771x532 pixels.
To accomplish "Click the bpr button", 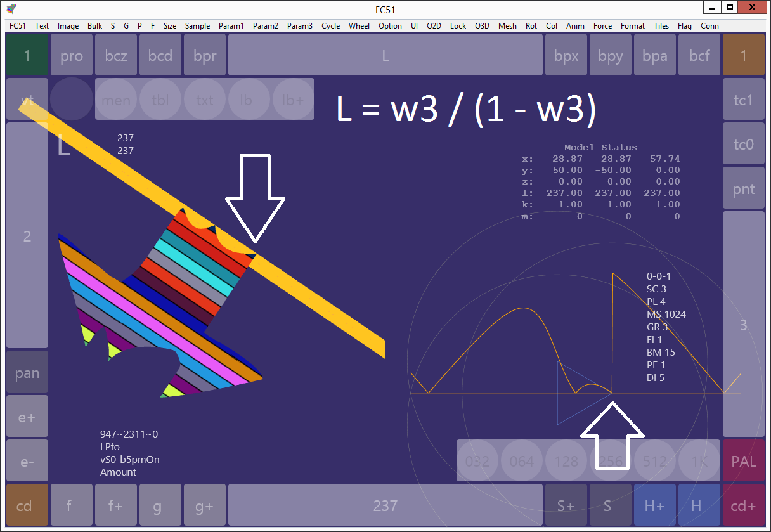I will tap(205, 55).
